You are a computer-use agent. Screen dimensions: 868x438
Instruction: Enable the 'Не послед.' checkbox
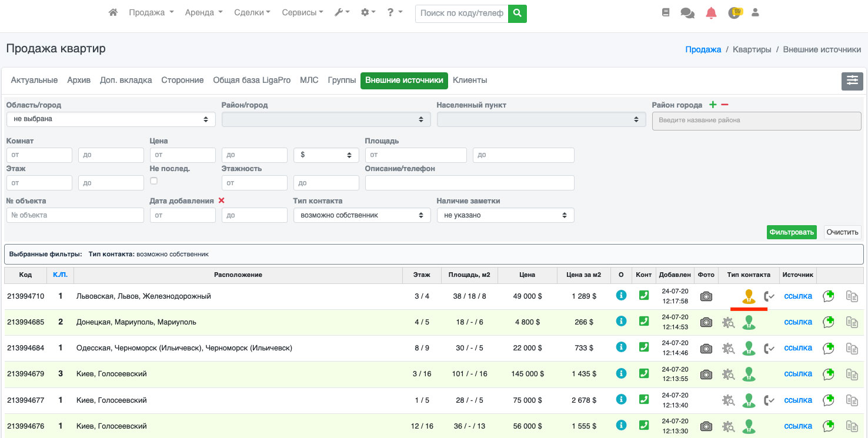[153, 181]
